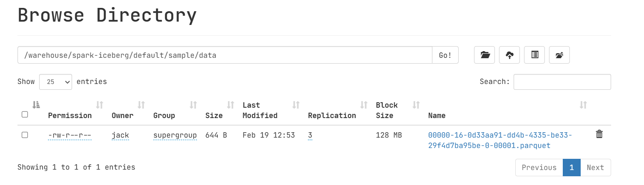Delete the parquet file with trash icon
The height and width of the screenshot is (185, 644).
click(x=599, y=134)
